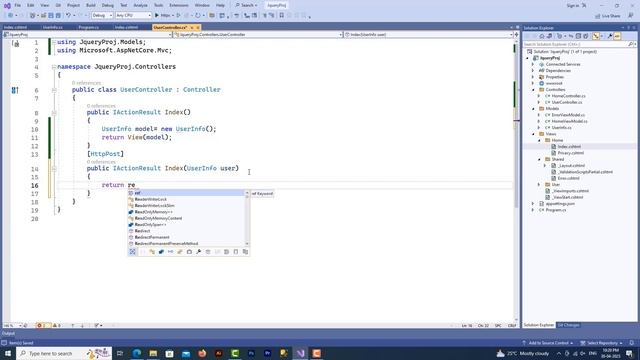Start debugging with the https play button
640x360 pixels.
pos(162,16)
